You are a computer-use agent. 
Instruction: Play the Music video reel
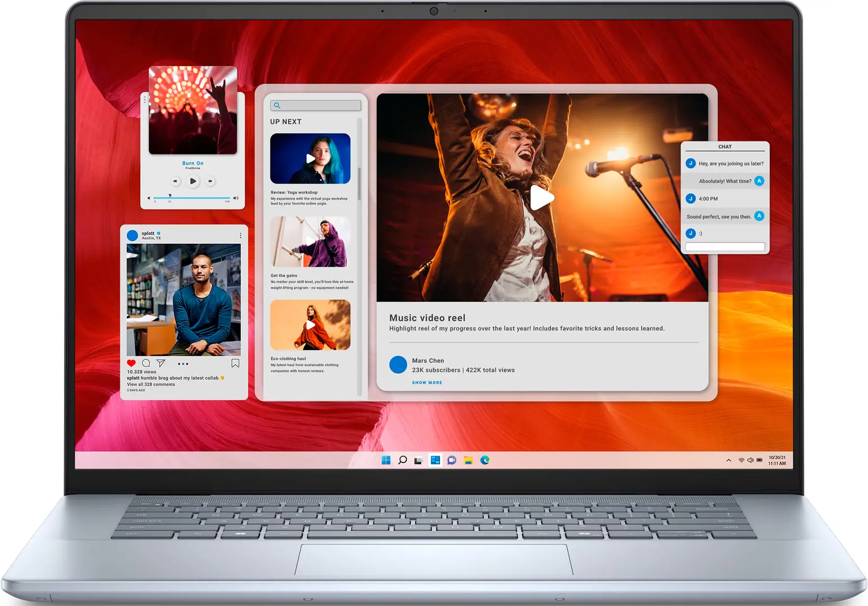pos(542,198)
